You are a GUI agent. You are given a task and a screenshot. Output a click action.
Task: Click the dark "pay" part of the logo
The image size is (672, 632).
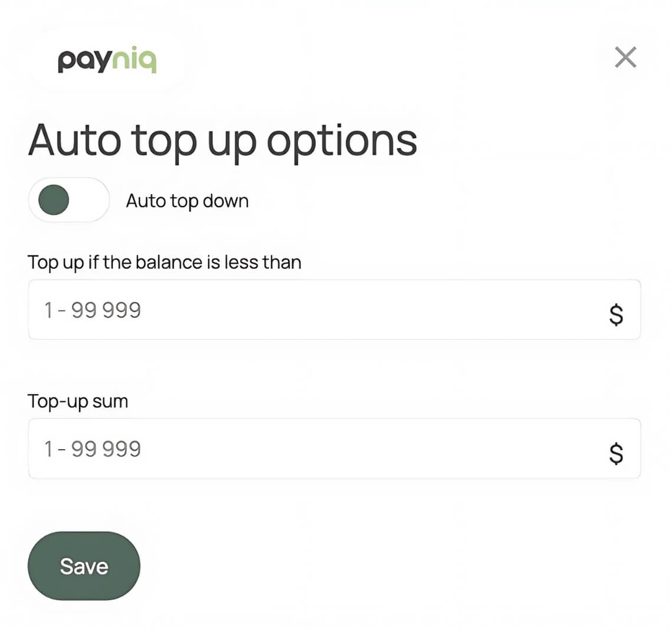click(84, 61)
